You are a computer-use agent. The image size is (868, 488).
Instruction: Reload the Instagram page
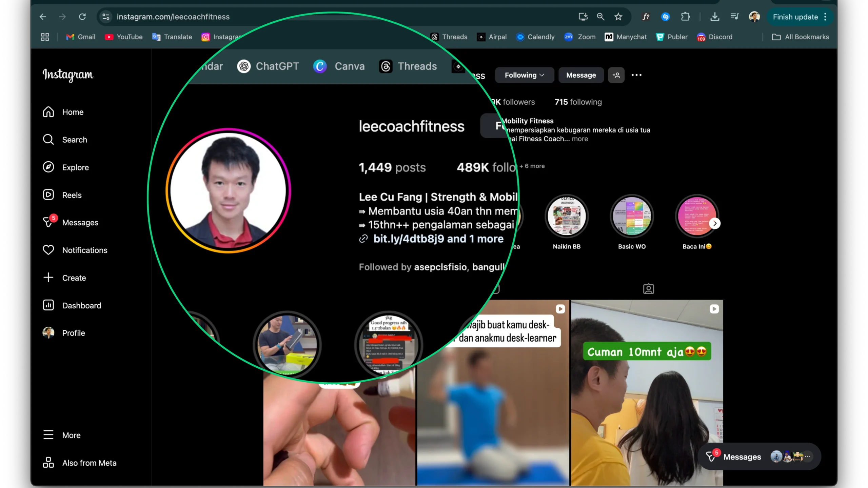(82, 17)
